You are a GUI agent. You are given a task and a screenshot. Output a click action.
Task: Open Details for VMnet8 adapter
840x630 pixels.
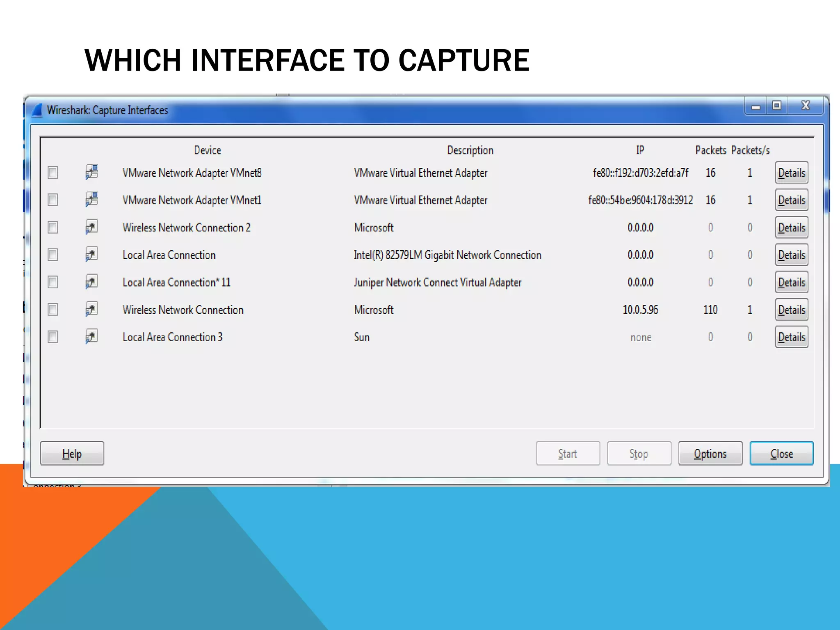tap(792, 173)
